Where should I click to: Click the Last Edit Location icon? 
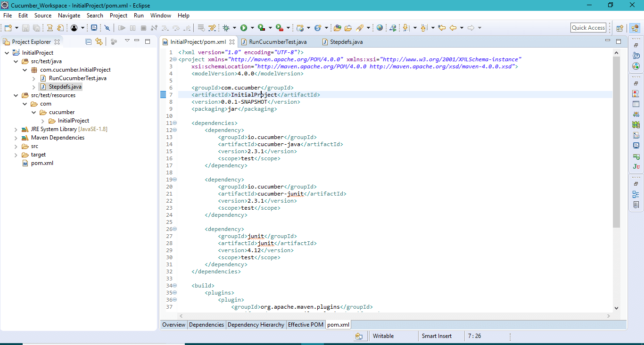(x=442, y=28)
